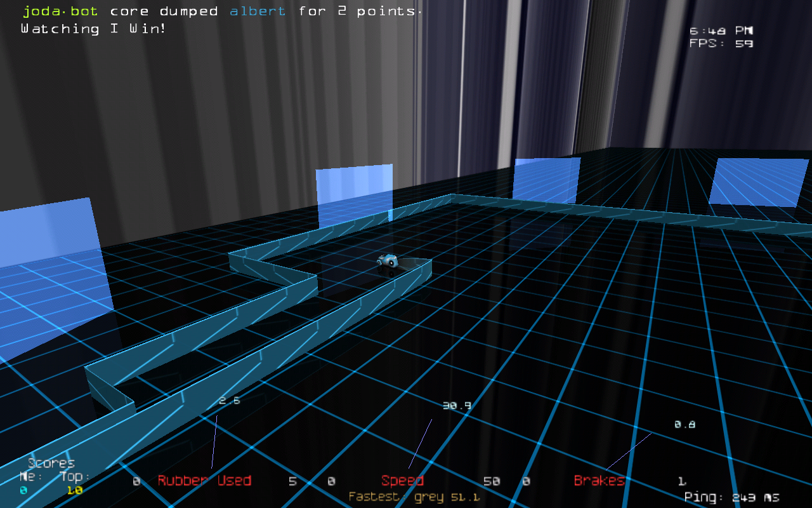Click the Ping: 243 ms indicator

(731, 497)
